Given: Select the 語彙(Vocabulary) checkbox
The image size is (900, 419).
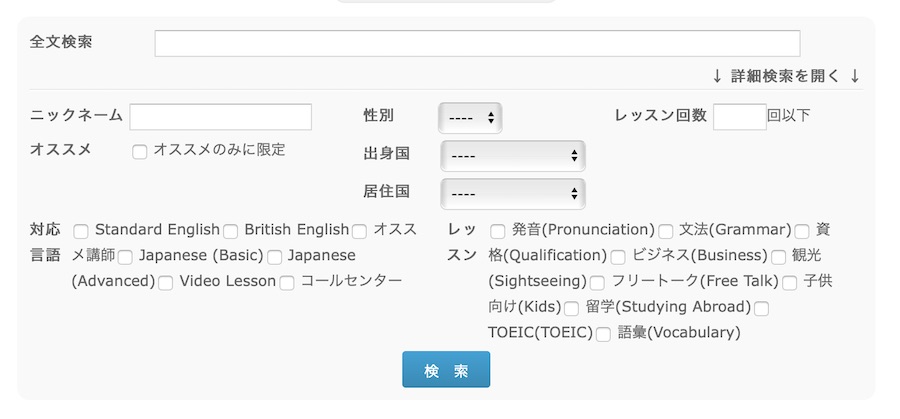Looking at the screenshot, I should click(603, 335).
